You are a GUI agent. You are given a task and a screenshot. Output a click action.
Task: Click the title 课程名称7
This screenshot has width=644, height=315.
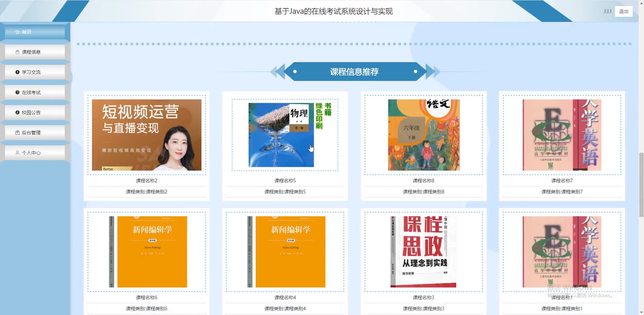click(x=562, y=181)
